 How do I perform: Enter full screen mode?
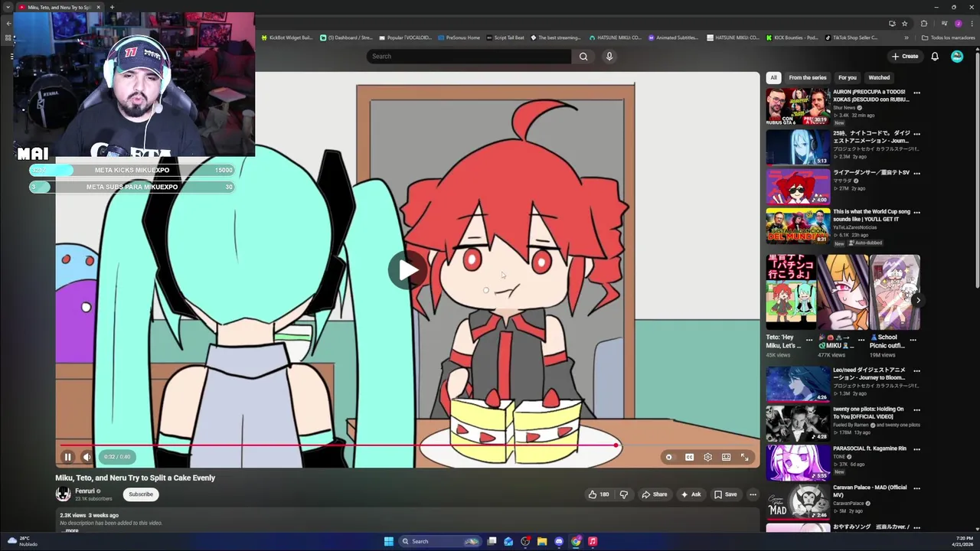(x=744, y=457)
